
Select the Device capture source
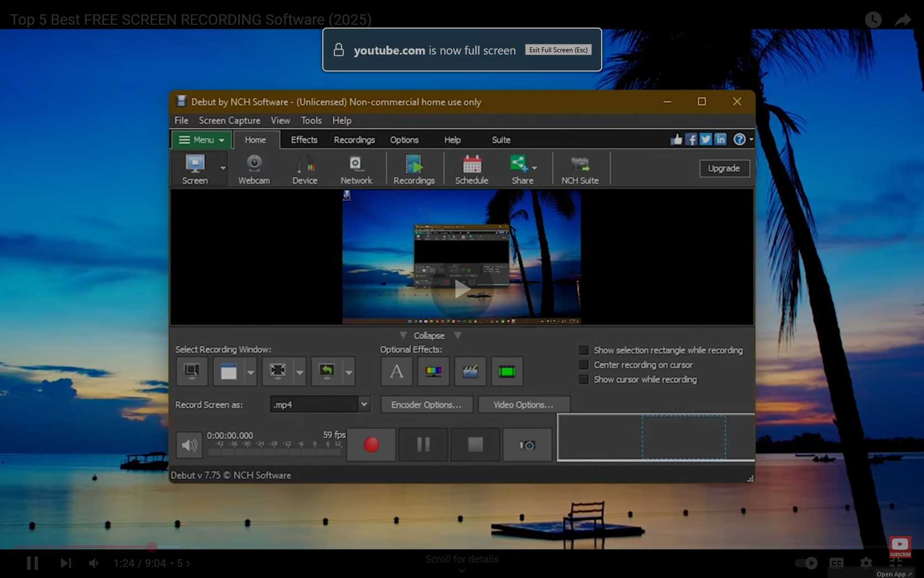(305, 169)
